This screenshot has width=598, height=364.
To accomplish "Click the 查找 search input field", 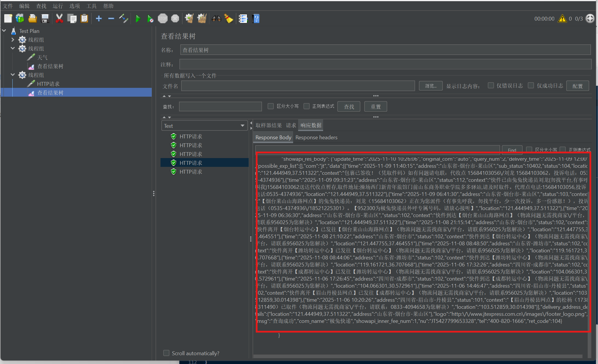I will (x=220, y=107).
